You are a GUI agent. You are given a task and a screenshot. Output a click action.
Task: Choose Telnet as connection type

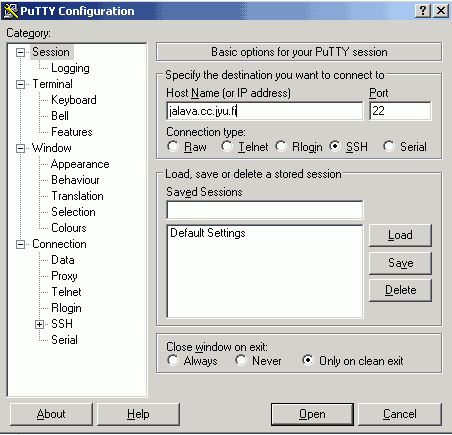pos(227,146)
